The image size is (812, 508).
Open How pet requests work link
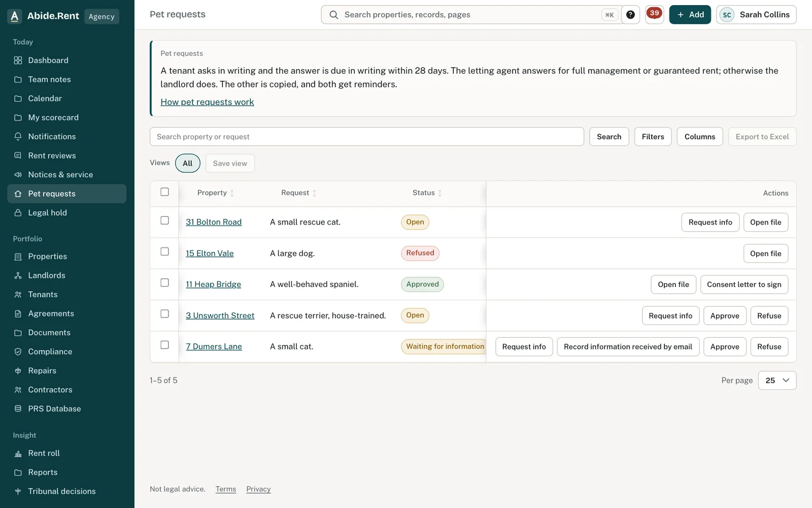(x=207, y=102)
